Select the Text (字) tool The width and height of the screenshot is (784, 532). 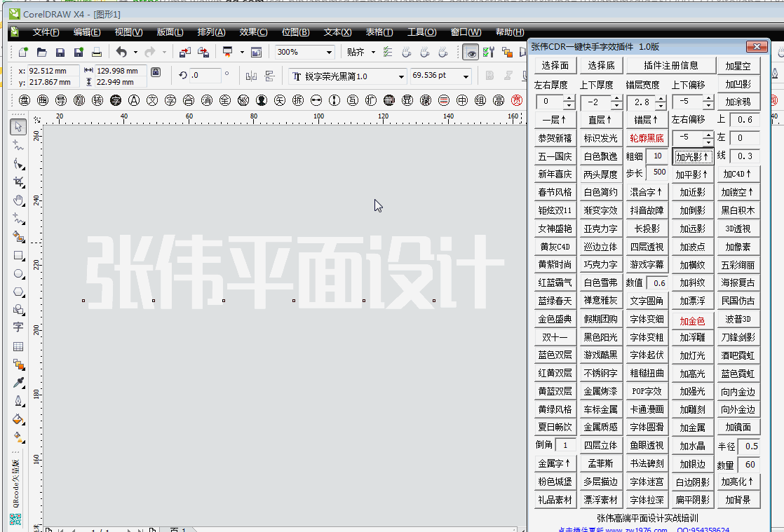pos(18,327)
